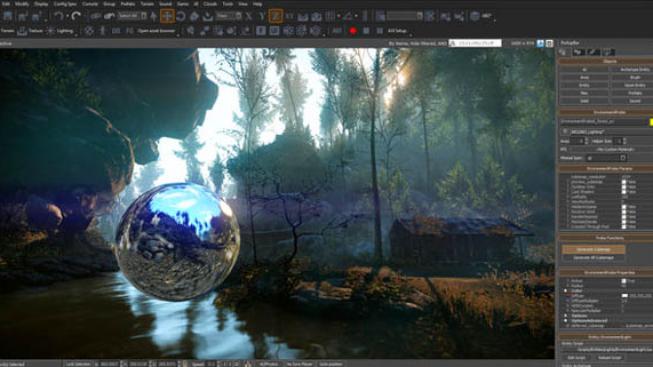The height and width of the screenshot is (367, 653).
Task: Lock movement to the Y axis
Action: coord(262,16)
